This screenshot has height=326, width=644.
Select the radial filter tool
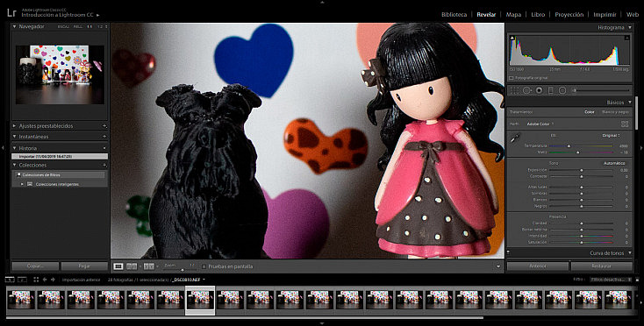tap(562, 90)
